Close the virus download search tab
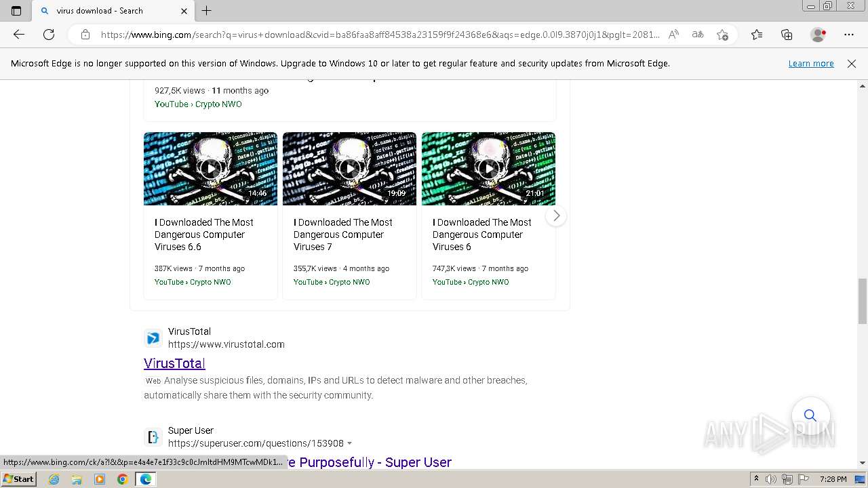 click(184, 11)
